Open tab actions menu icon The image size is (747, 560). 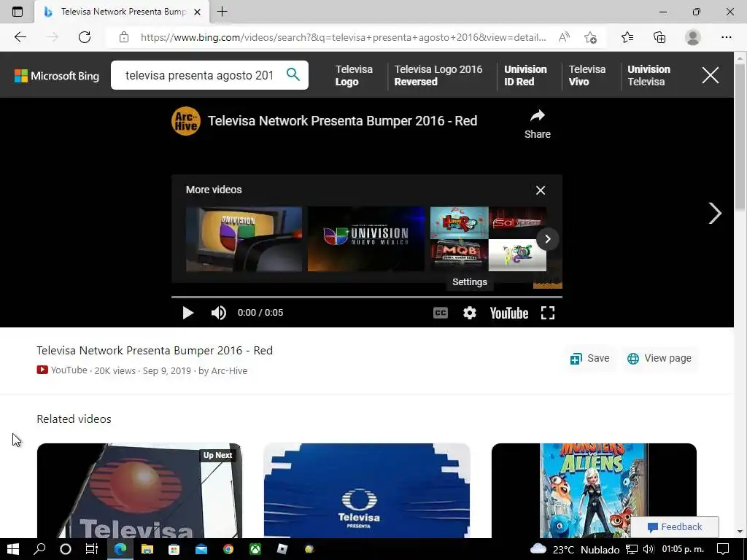[18, 12]
